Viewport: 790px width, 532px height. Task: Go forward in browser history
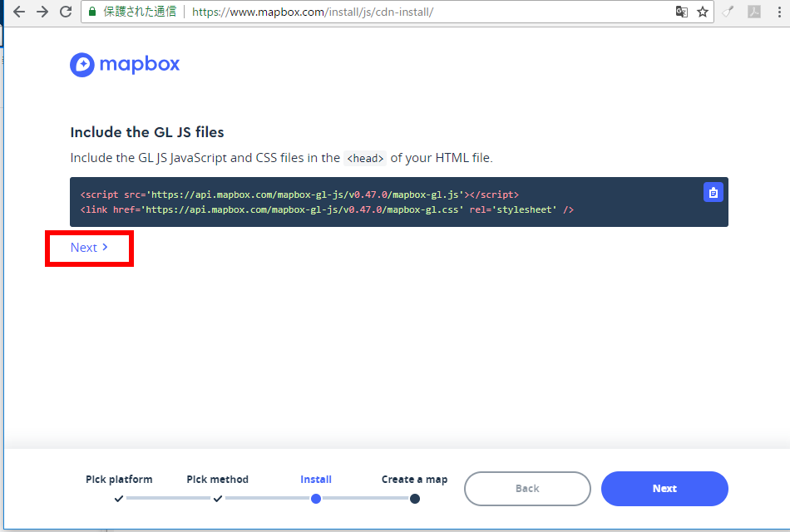pyautogui.click(x=42, y=12)
